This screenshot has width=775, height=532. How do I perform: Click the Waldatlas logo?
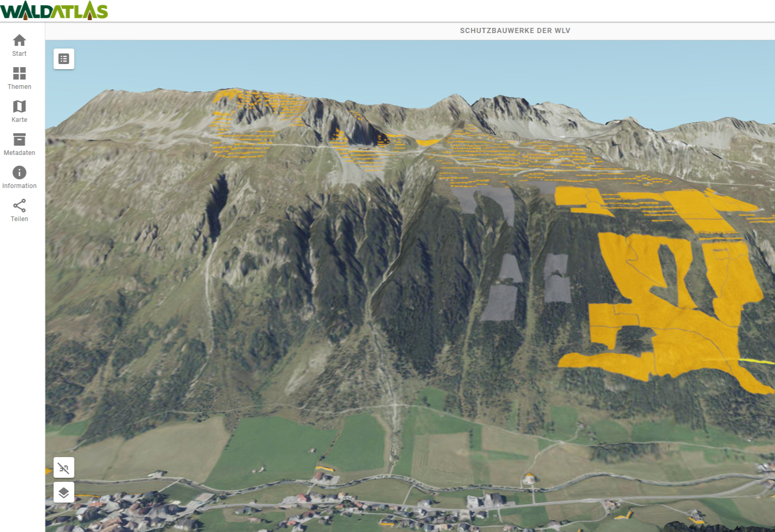54,10
